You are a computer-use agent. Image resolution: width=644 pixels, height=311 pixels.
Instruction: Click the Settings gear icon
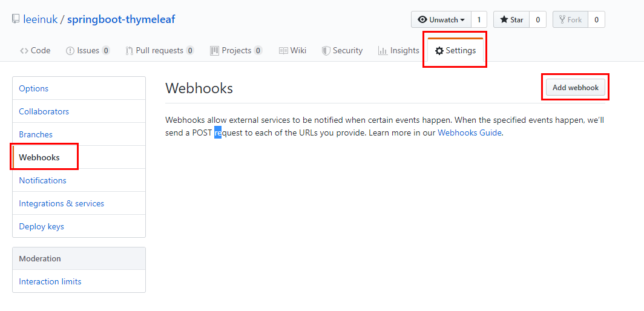(x=439, y=51)
